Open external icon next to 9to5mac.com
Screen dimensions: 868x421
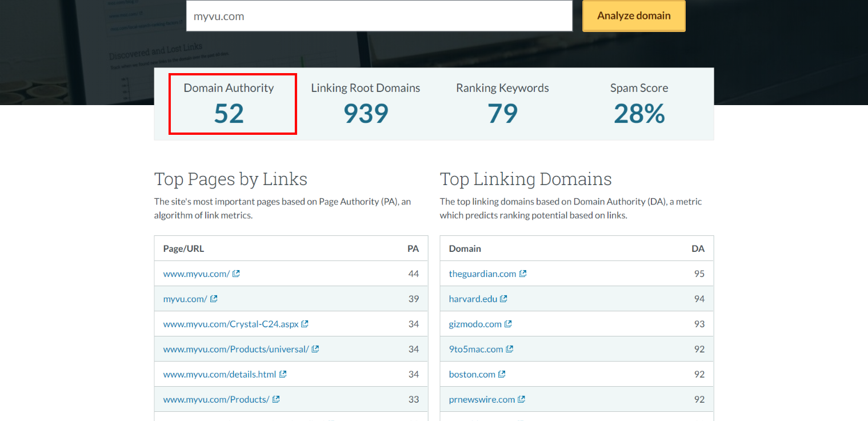coord(510,349)
